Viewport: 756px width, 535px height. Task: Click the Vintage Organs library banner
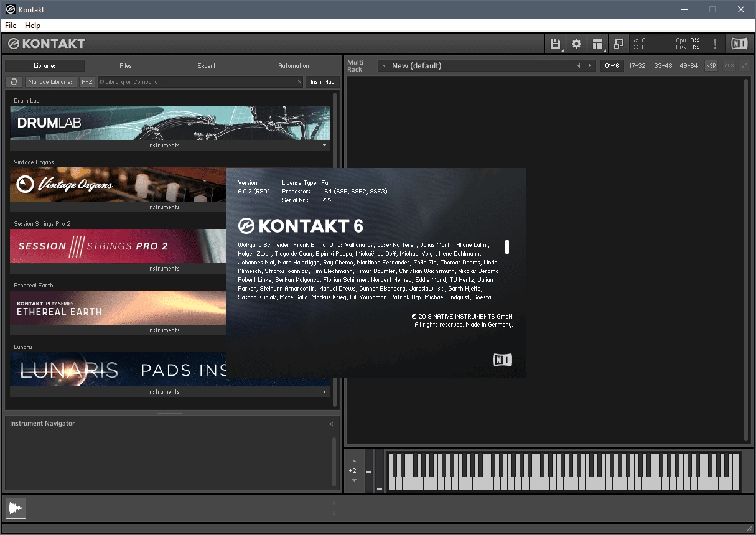tap(118, 184)
